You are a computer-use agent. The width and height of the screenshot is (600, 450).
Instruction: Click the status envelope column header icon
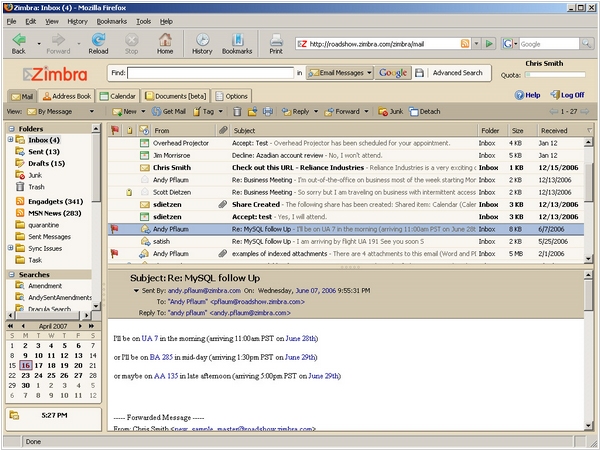pyautogui.click(x=144, y=130)
